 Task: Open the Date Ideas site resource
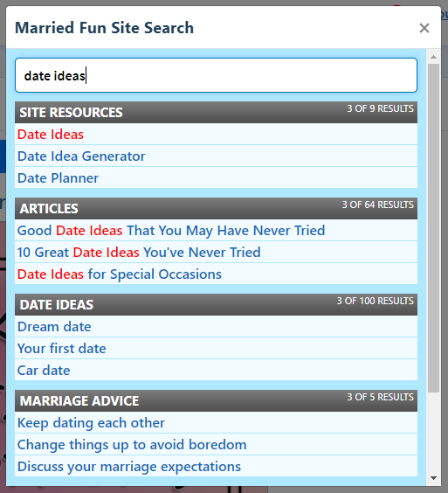click(x=51, y=135)
